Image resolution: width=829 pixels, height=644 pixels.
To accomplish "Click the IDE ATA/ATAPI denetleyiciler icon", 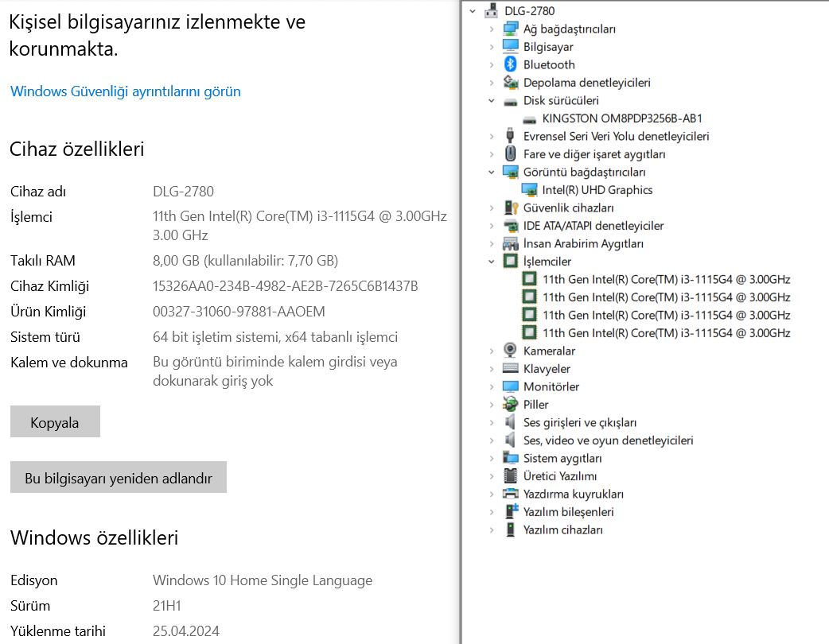I will [x=510, y=226].
